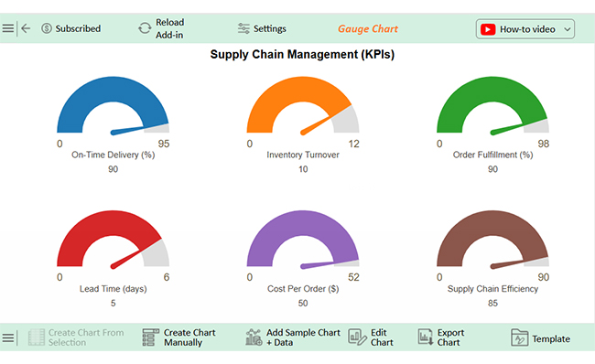Click the On-Time Delivery (%) label
595x364 pixels.
tap(114, 155)
